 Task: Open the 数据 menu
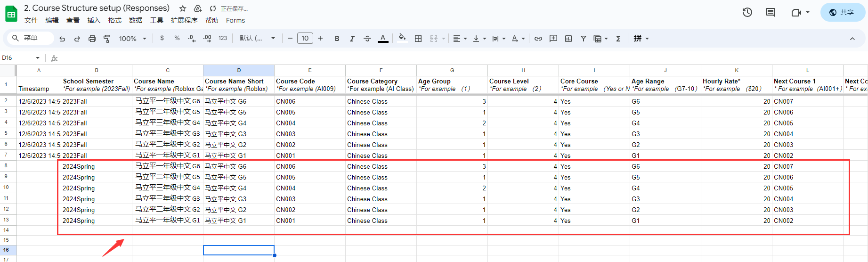(x=136, y=20)
